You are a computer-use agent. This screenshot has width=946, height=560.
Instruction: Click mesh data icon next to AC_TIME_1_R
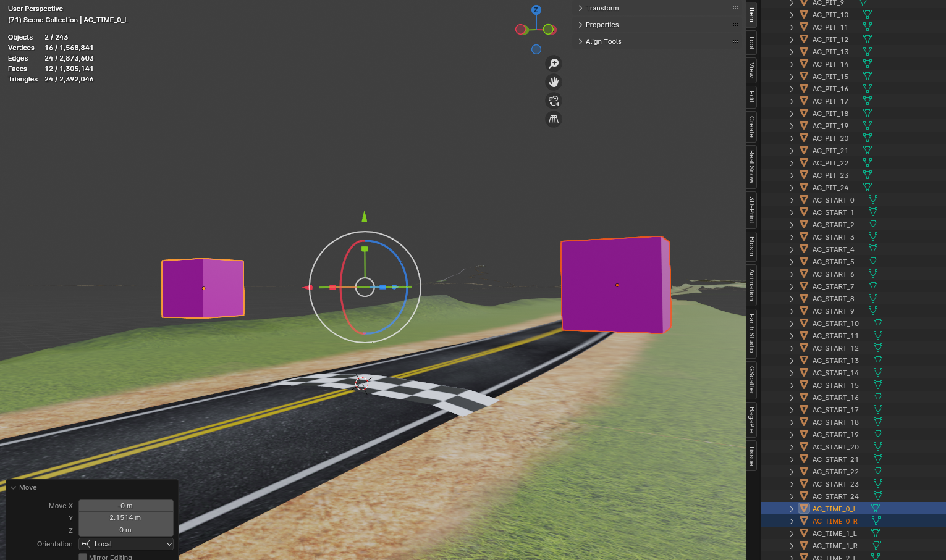tap(876, 545)
